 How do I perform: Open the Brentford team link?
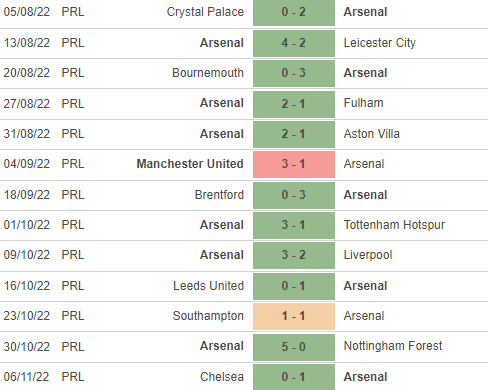219,195
